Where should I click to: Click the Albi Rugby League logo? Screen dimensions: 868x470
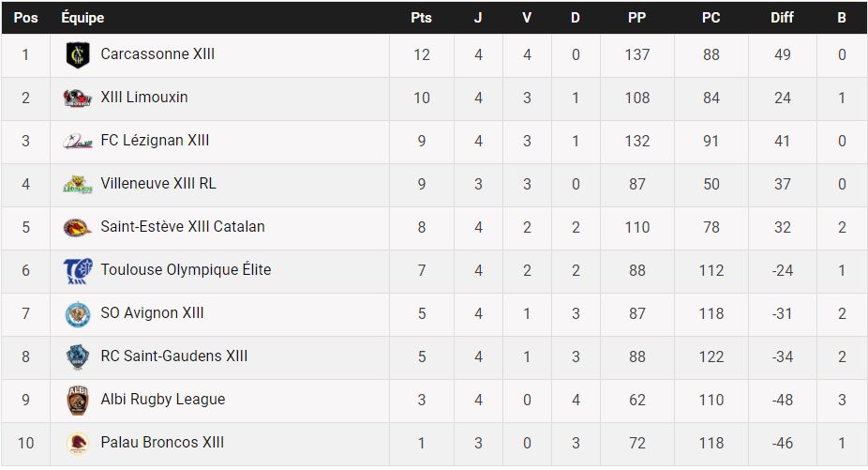tap(77, 401)
